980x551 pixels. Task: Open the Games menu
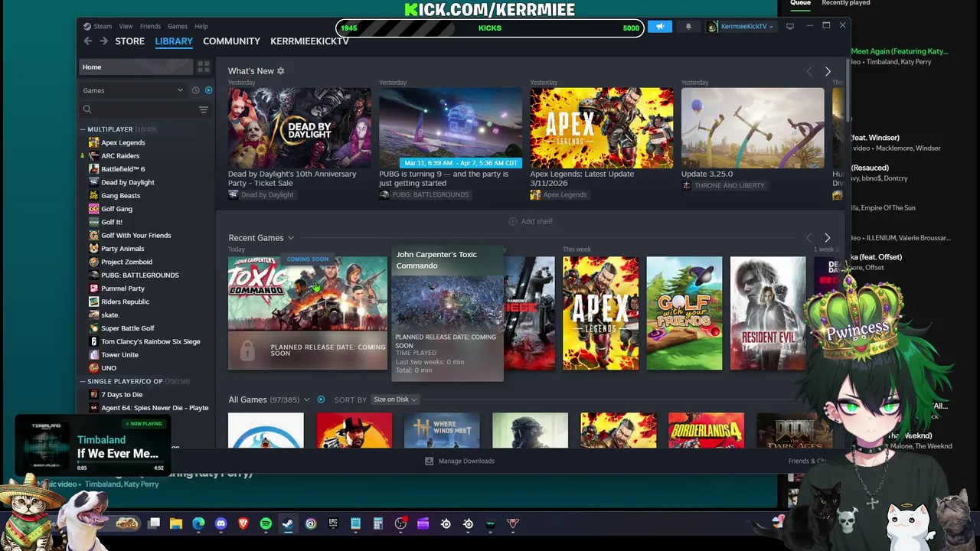click(x=177, y=26)
